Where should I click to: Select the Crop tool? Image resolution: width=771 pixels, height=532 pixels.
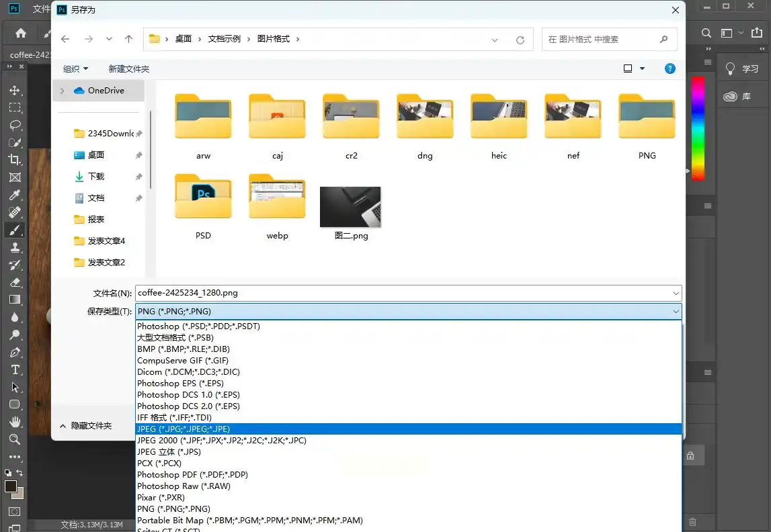coord(14,160)
